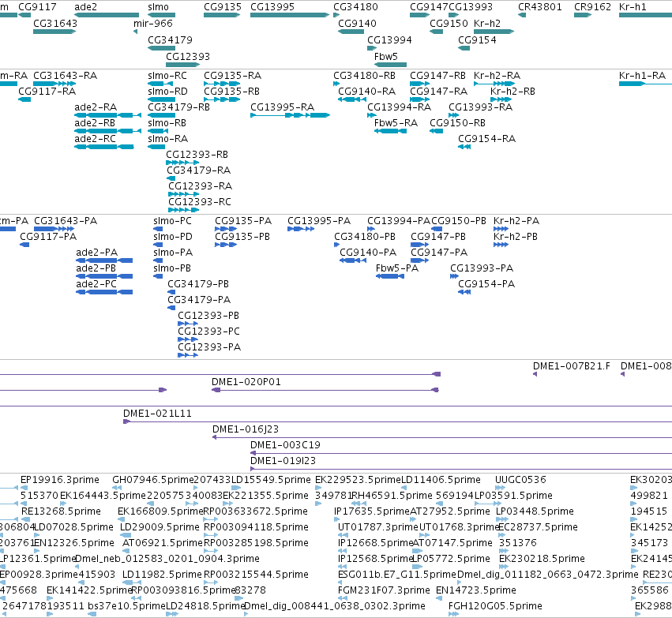Image resolution: width=672 pixels, height=618 pixels.
Task: Select the CG13995-PA protein label
Action: 319,221
